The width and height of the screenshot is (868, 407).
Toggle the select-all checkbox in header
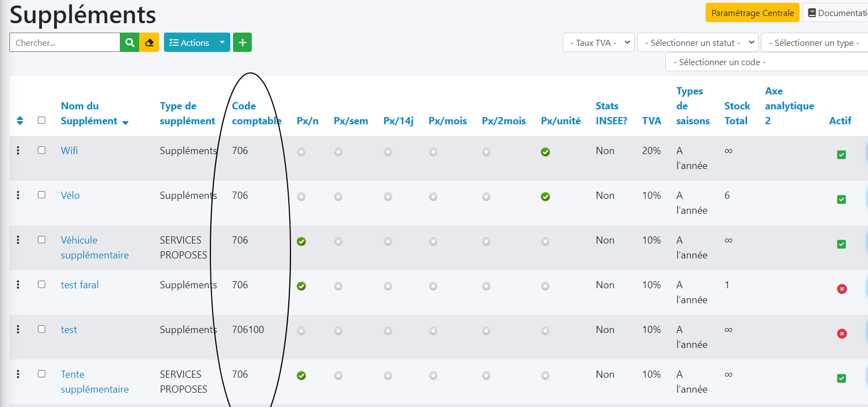pos(41,120)
